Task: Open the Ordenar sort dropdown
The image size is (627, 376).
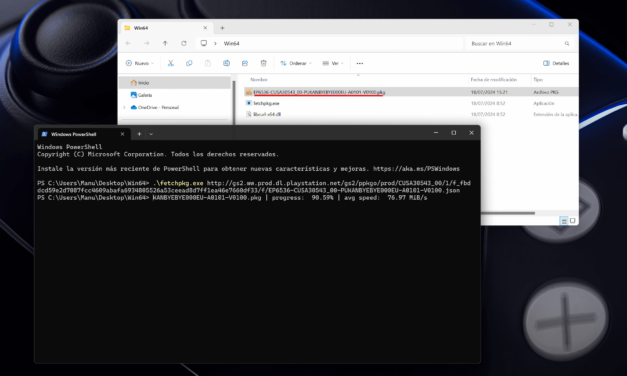Action: [296, 63]
